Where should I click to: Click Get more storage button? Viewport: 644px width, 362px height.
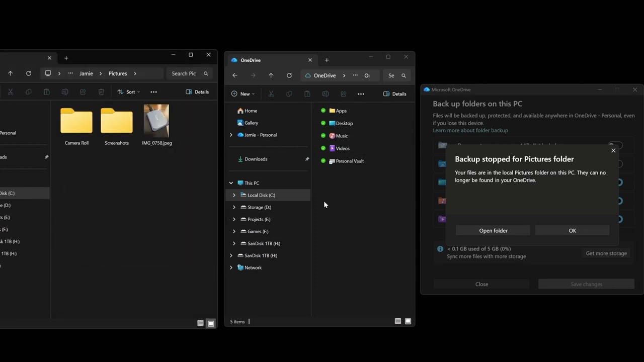click(606, 253)
